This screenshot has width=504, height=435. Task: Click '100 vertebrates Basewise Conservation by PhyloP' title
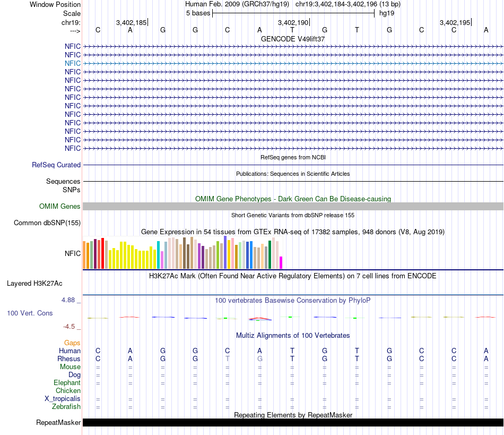[293, 301]
